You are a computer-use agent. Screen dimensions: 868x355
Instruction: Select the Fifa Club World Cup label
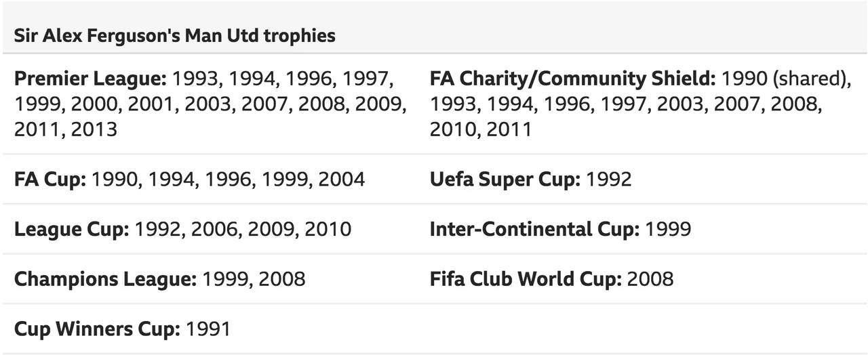[526, 278]
